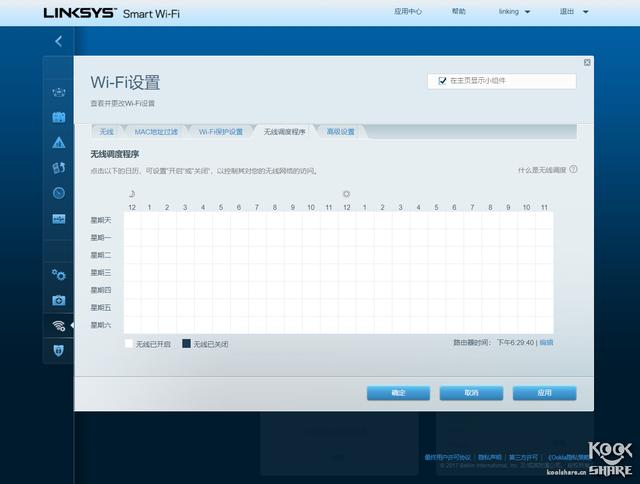This screenshot has height=484, width=640.
Task: Click the 星期一 row label
Action: click(101, 238)
